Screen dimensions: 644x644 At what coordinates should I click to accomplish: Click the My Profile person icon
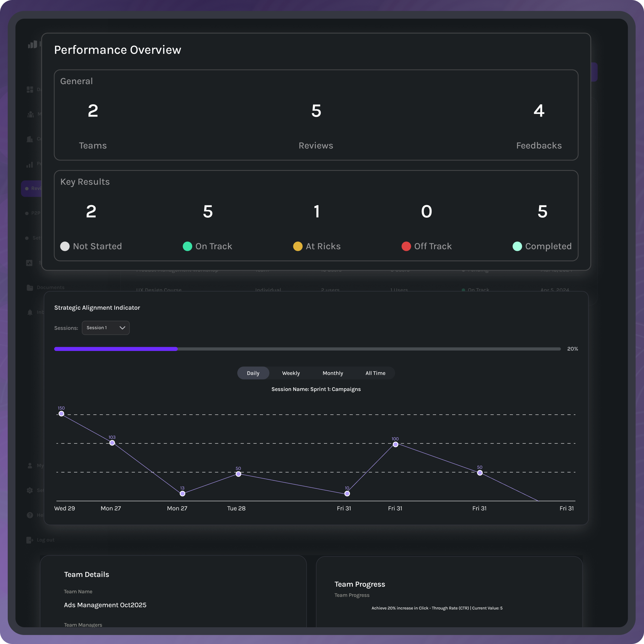pos(30,465)
